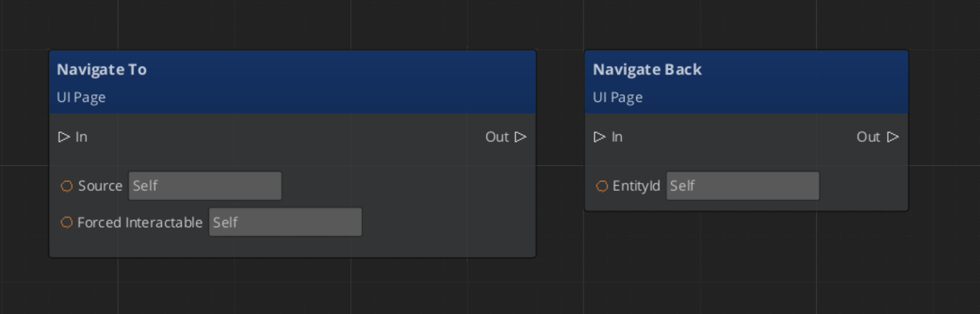Click the orange Source data pin

click(67, 186)
